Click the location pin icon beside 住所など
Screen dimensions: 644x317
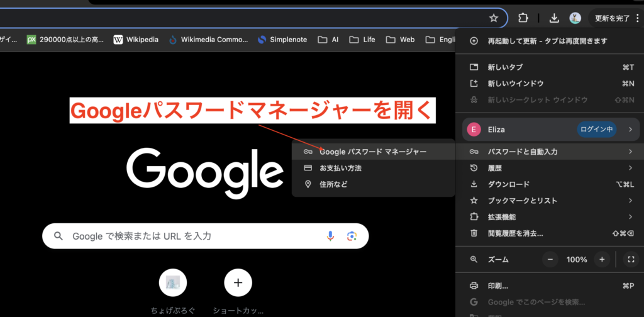pyautogui.click(x=308, y=184)
